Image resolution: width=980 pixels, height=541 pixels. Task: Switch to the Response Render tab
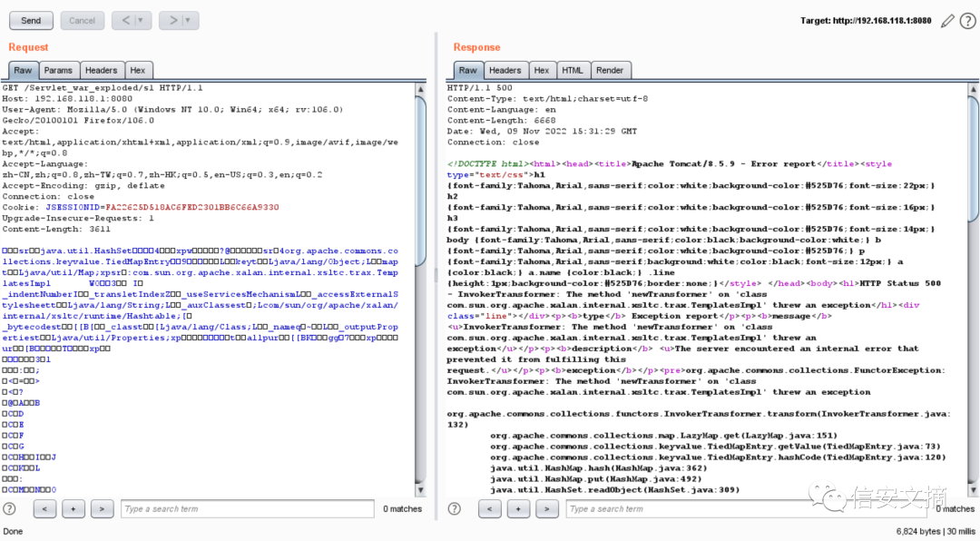pyautogui.click(x=610, y=70)
